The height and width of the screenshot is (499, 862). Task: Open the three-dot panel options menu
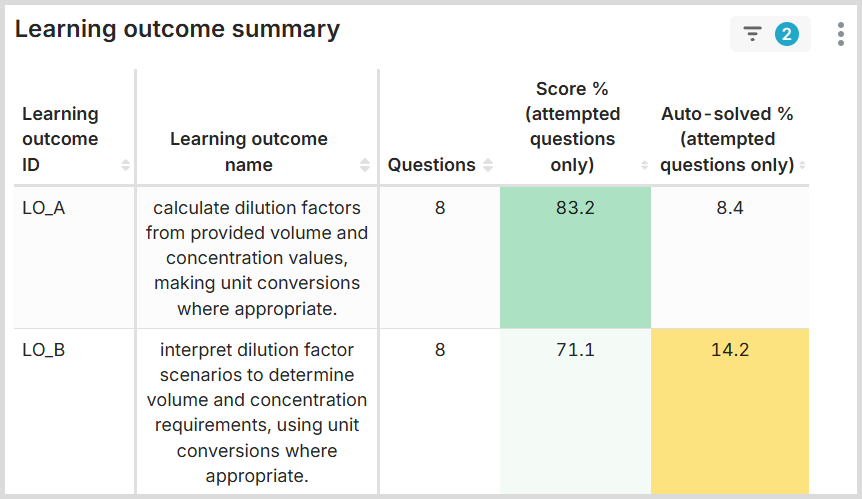pos(841,34)
